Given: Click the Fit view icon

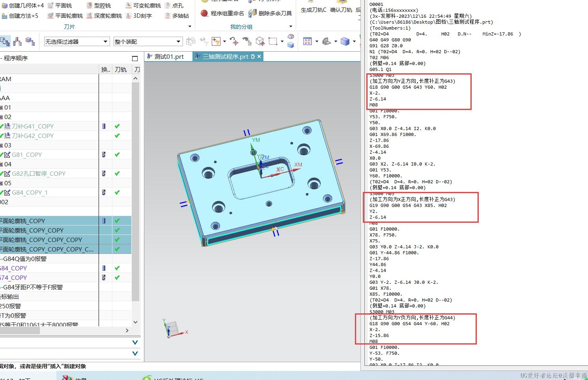Looking at the screenshot, I should pos(308,41).
